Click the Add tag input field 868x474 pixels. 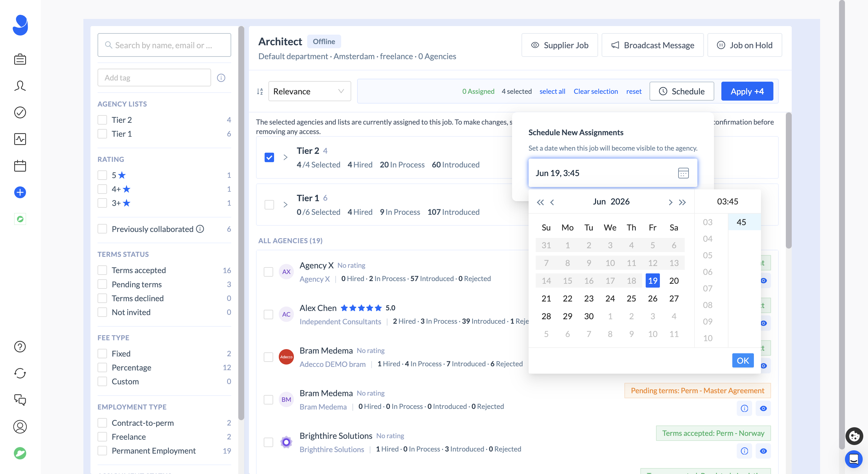click(154, 78)
